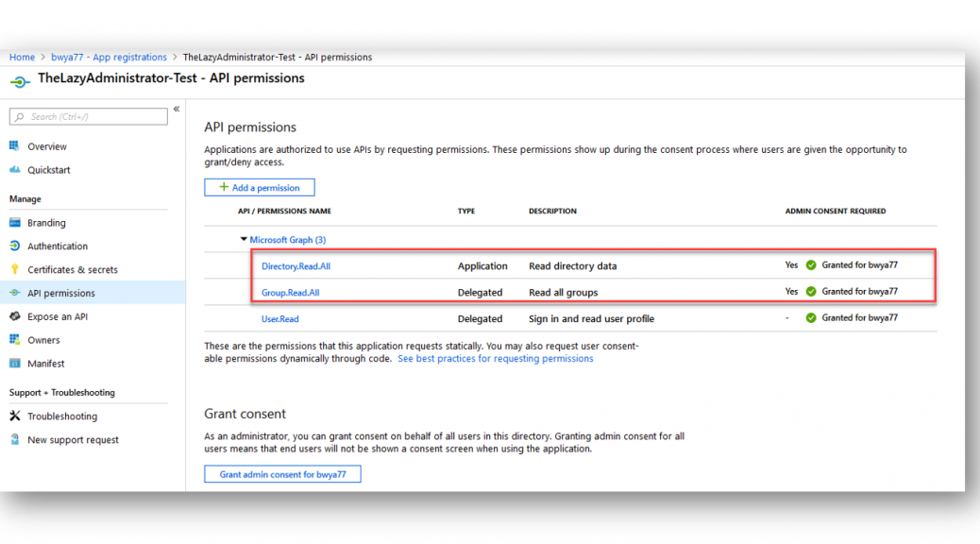Click the Authentication icon in sidebar

coord(14,246)
